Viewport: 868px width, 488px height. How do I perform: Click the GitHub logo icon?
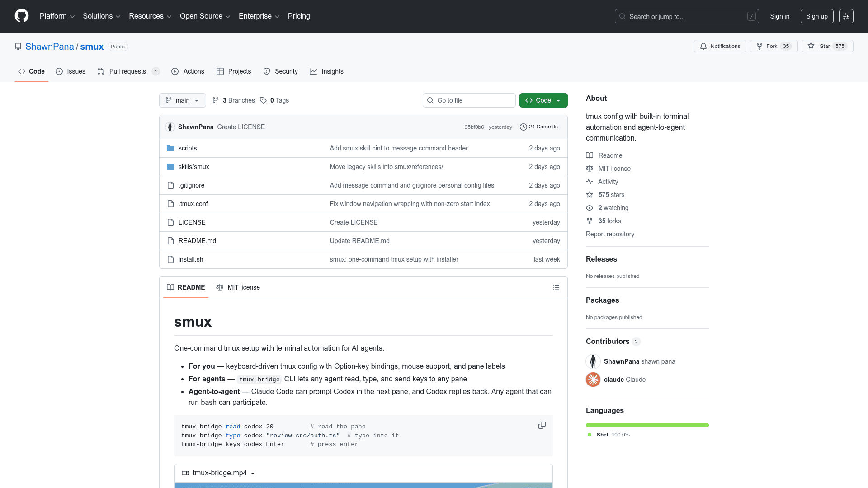pos(22,16)
